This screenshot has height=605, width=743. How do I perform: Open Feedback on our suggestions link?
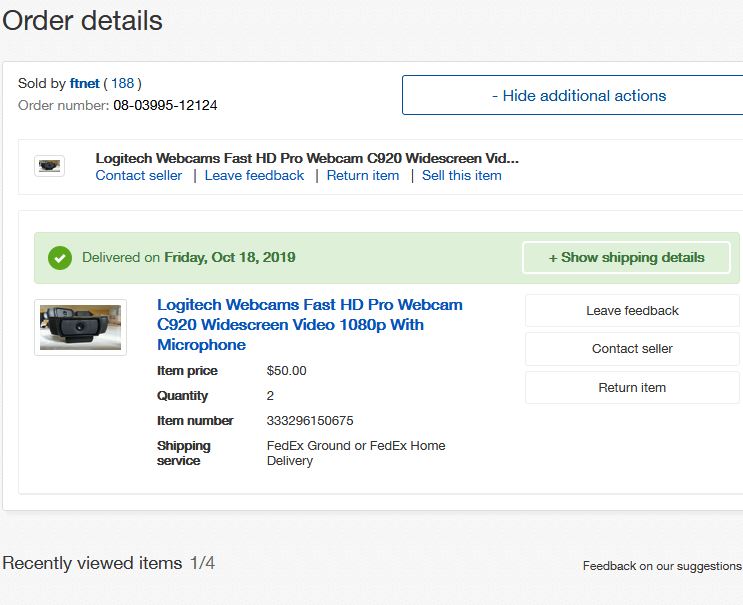pyautogui.click(x=662, y=566)
